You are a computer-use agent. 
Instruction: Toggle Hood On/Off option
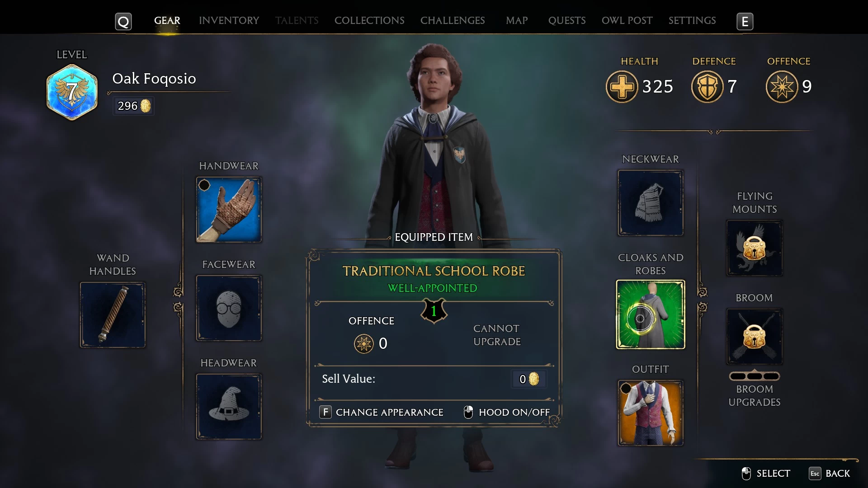click(x=507, y=412)
